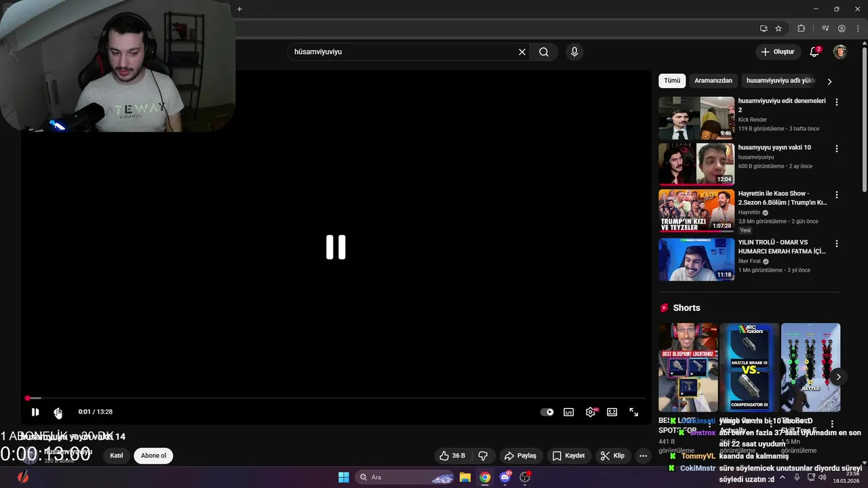Open Chrome's extensions puzzle icon
Screen dimensions: 868x488
click(x=802, y=28)
